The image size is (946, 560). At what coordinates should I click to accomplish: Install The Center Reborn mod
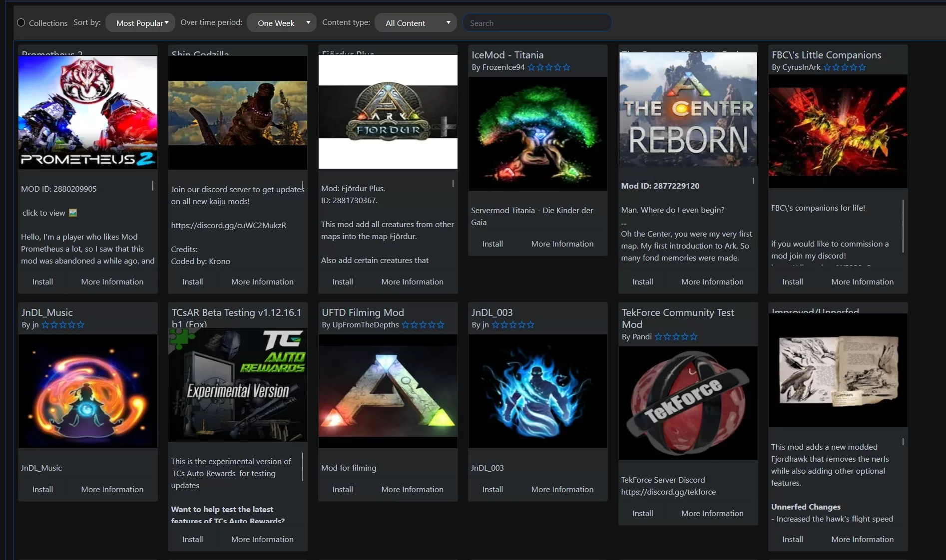tap(643, 281)
